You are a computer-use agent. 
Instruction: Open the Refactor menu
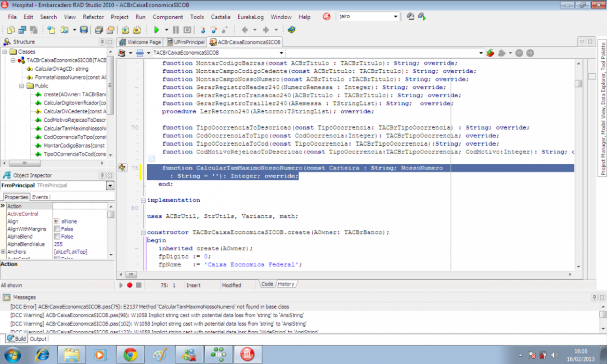click(x=93, y=17)
